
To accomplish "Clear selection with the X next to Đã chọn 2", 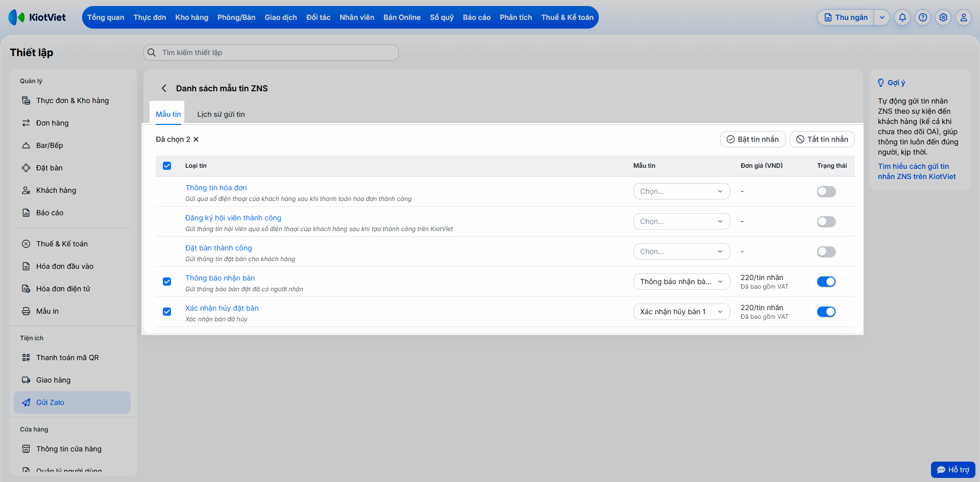I will [x=196, y=139].
